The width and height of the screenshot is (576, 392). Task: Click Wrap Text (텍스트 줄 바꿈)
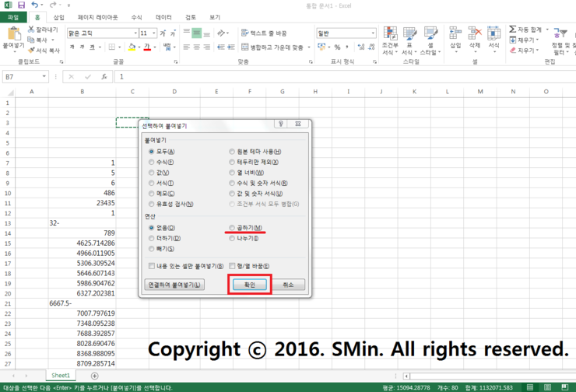(264, 33)
